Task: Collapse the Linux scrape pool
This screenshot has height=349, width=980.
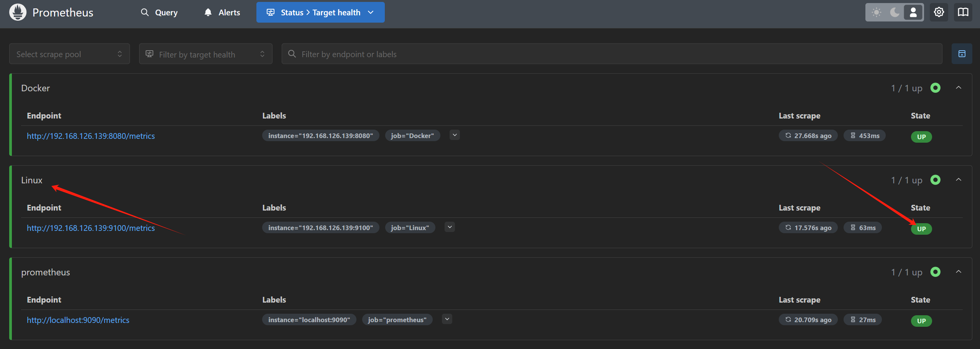Action: 959,180
